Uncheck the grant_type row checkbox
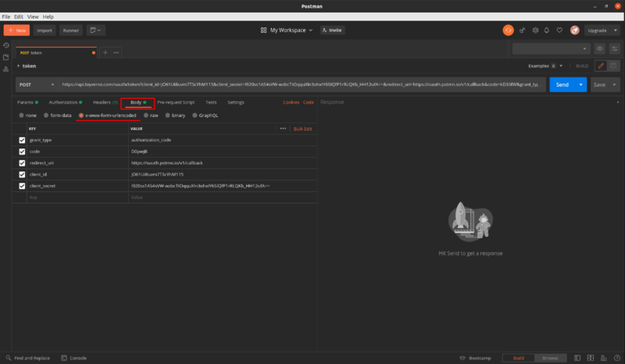Screen dimensions: 625x364 (x=22, y=140)
